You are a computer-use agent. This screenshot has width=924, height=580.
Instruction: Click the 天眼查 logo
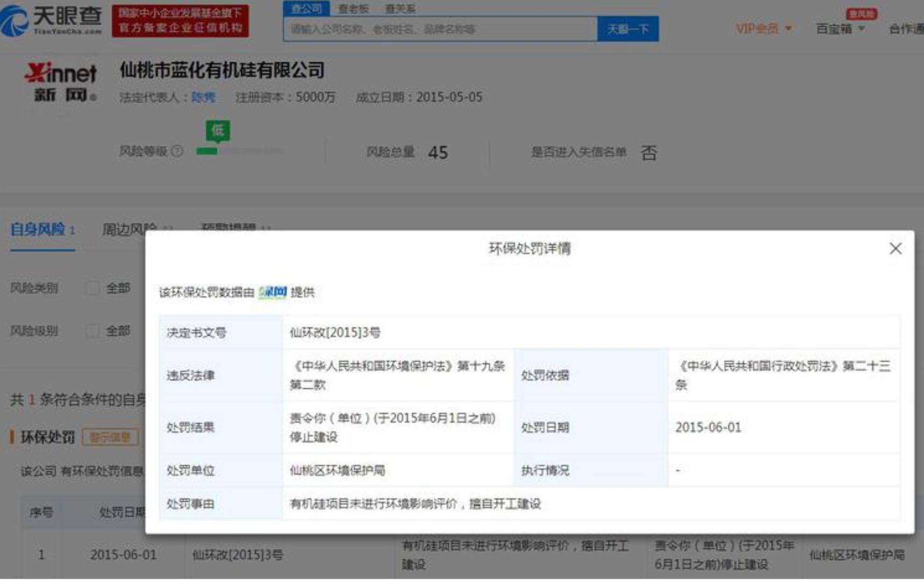pyautogui.click(x=52, y=20)
